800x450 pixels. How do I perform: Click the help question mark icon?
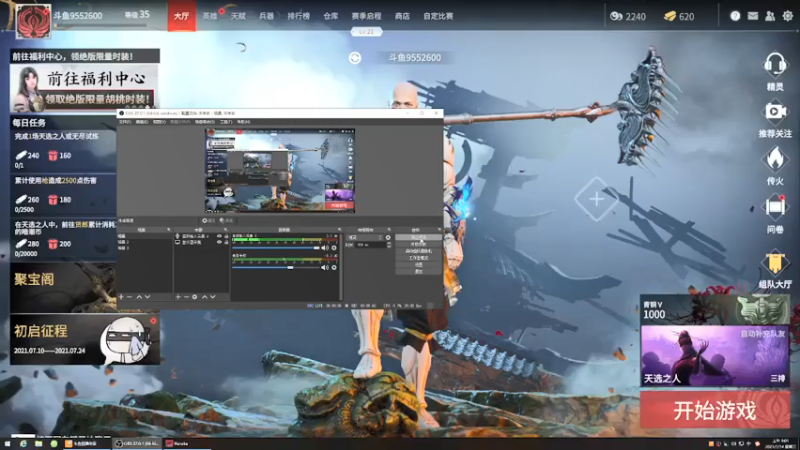[735, 16]
